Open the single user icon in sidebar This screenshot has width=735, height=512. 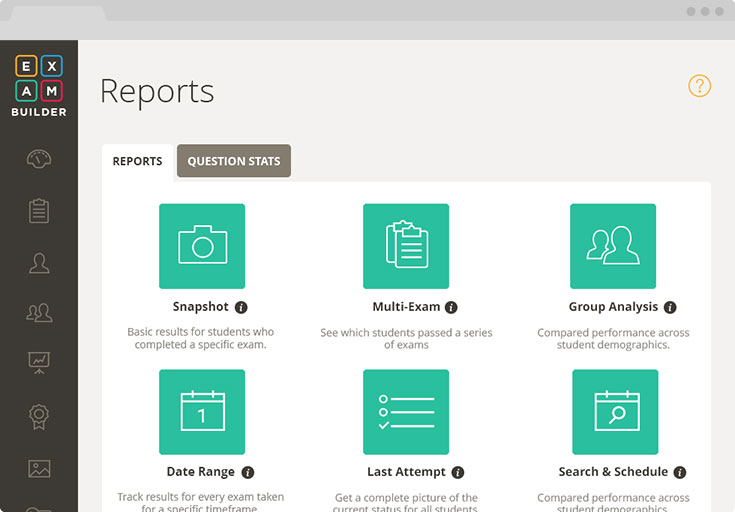tap(39, 263)
